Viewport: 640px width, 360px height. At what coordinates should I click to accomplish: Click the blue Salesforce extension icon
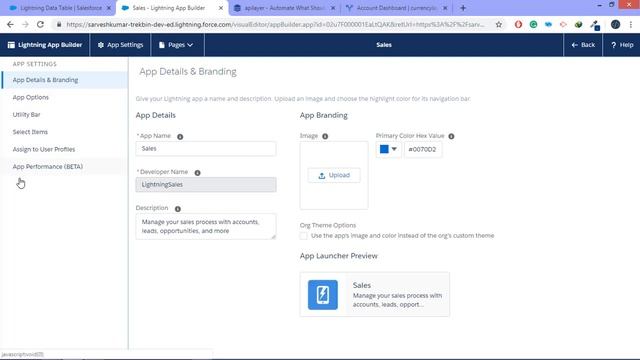click(548, 24)
